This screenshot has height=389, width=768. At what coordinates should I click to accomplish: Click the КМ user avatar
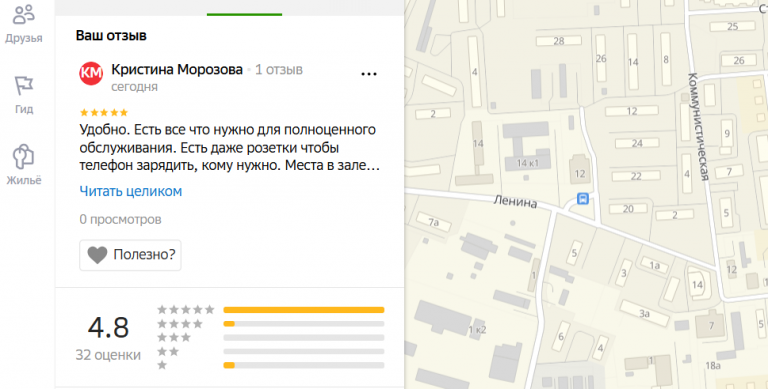(91, 73)
